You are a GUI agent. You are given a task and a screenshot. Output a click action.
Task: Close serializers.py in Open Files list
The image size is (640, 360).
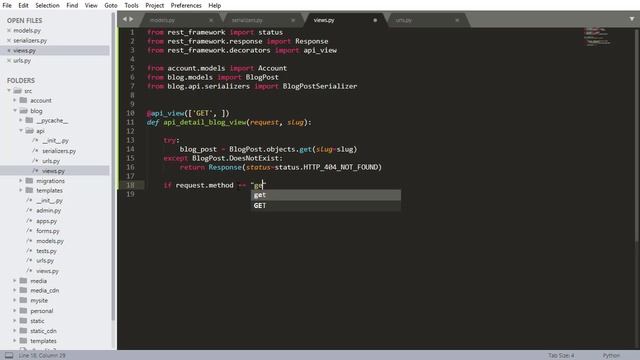coord(9,40)
